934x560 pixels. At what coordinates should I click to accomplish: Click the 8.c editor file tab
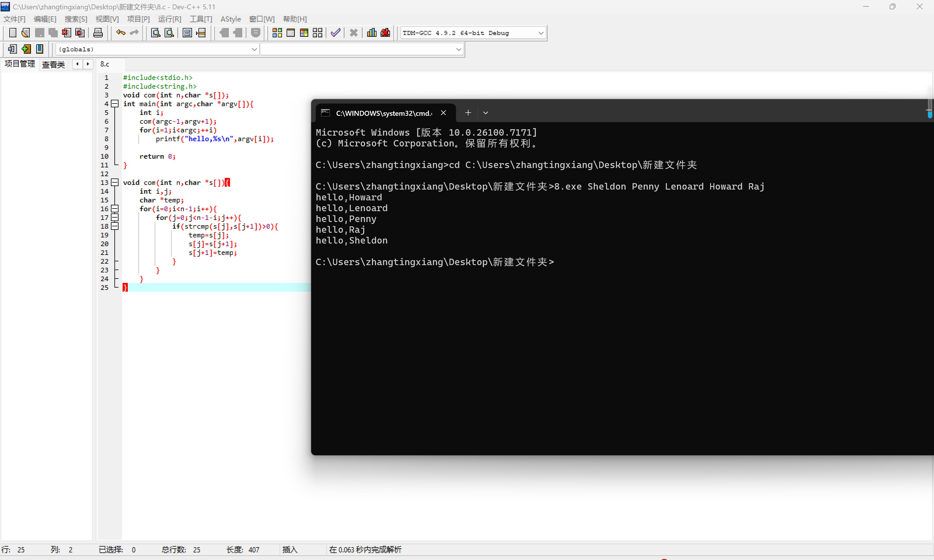coord(105,64)
